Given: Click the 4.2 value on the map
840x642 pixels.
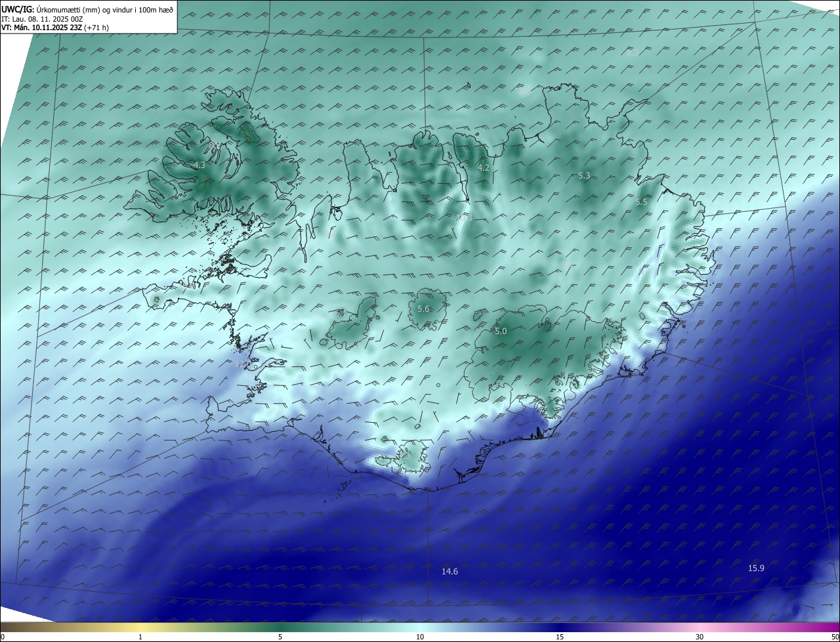Looking at the screenshot, I should point(483,167).
